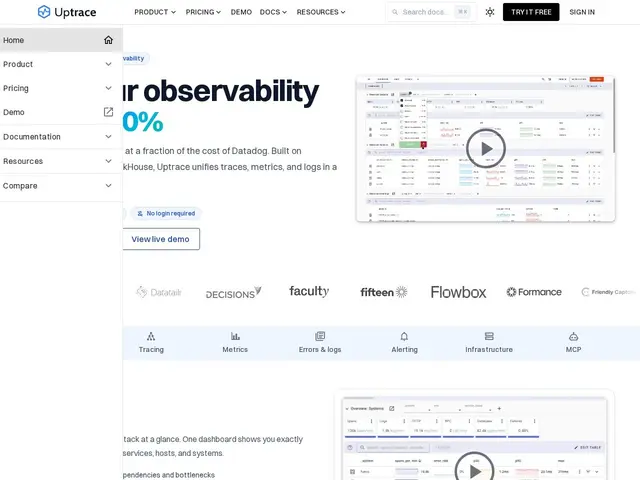Click the Home house icon in sidebar
This screenshot has height=480, width=640.
[x=108, y=40]
